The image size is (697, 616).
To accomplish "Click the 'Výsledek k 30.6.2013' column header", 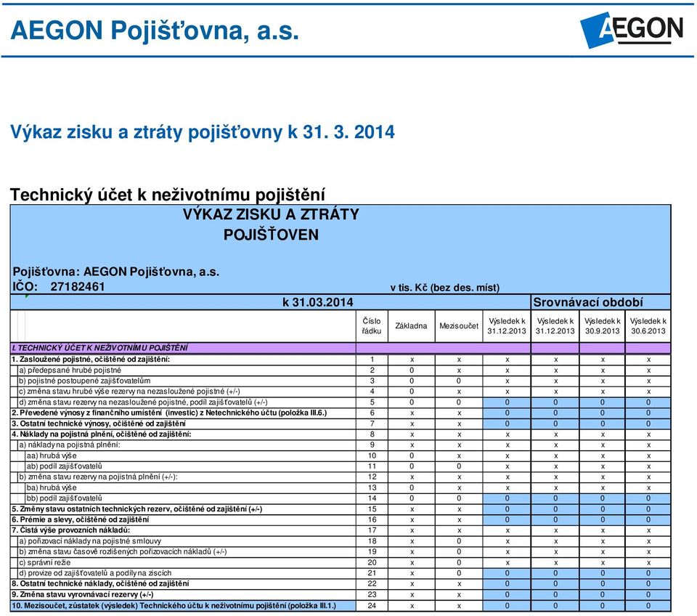I will pos(648,326).
